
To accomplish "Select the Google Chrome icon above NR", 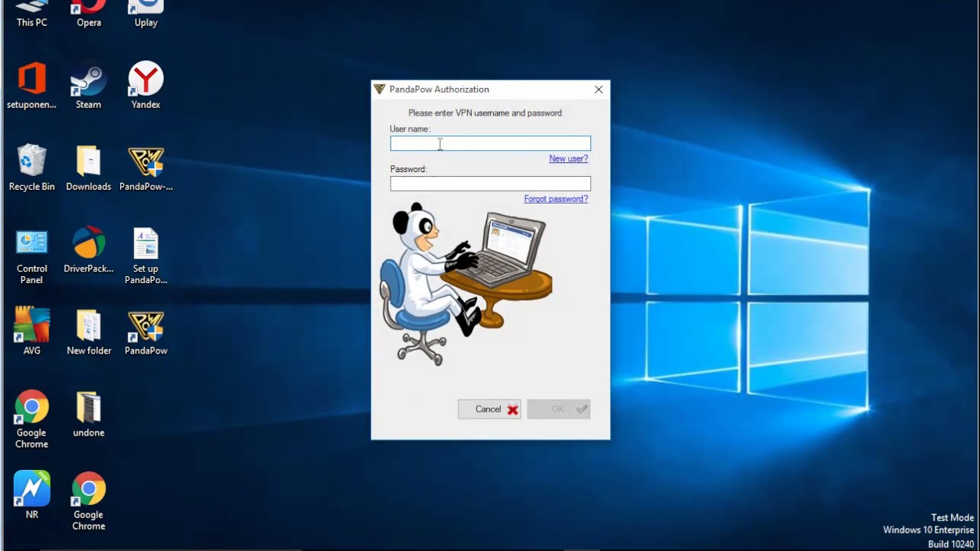I will tap(31, 419).
